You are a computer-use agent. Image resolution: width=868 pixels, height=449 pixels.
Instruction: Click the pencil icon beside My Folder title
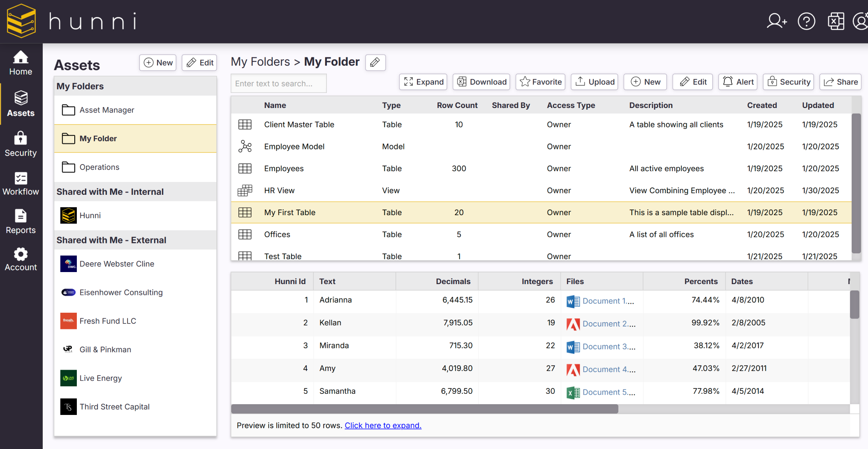click(375, 62)
